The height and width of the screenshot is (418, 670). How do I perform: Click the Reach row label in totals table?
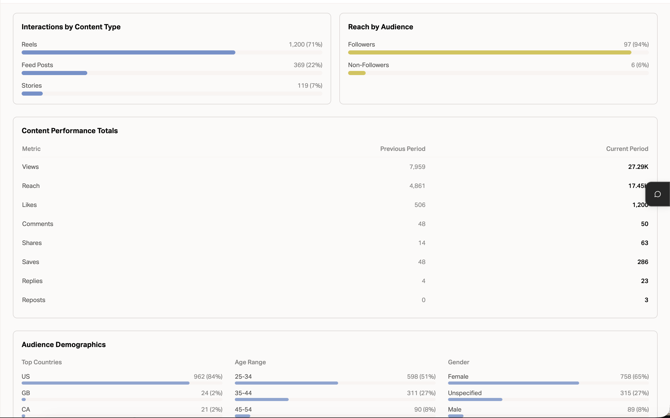(x=31, y=186)
